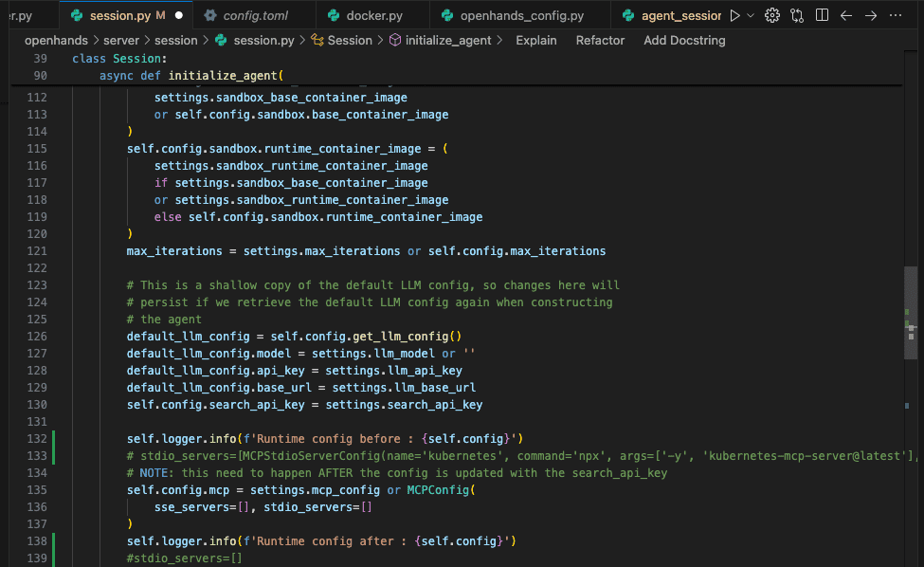Click the Python icon on agent_session tab
The image size is (924, 567).
(628, 16)
